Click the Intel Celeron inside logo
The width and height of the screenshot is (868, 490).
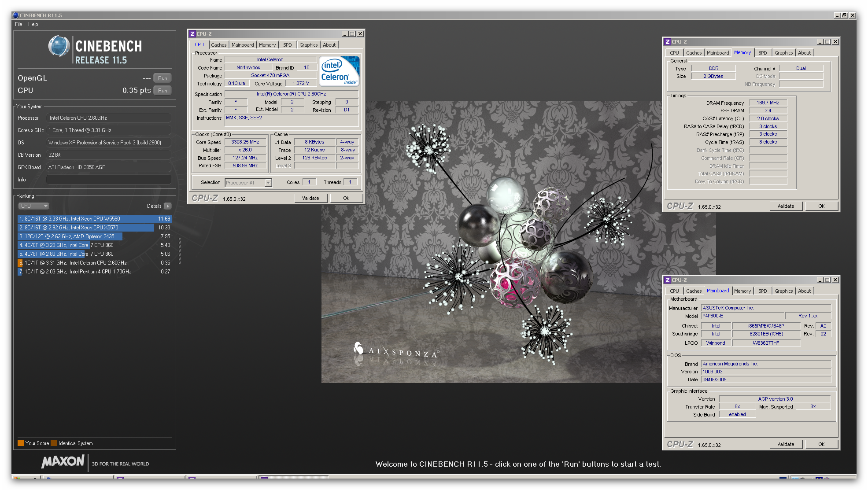339,71
